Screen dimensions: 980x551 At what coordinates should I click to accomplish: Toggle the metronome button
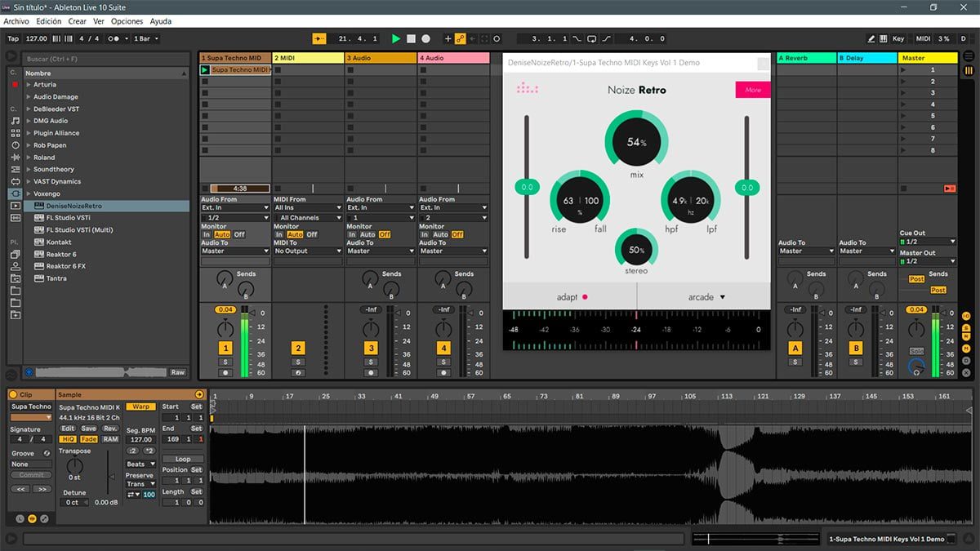coord(118,38)
